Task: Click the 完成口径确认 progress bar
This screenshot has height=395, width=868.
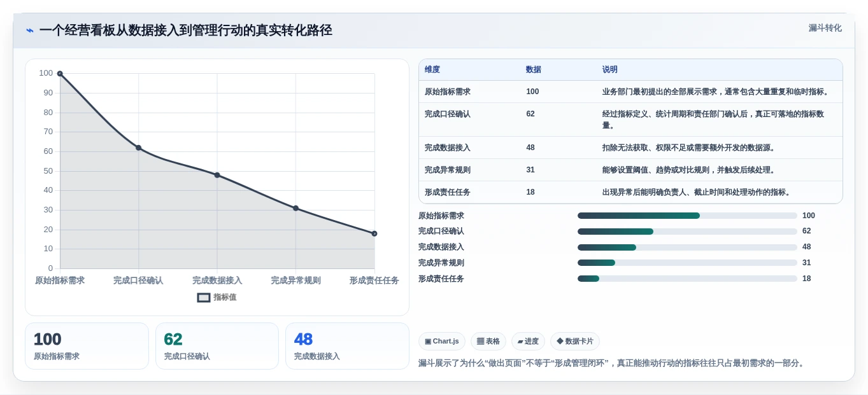Action: (687, 232)
